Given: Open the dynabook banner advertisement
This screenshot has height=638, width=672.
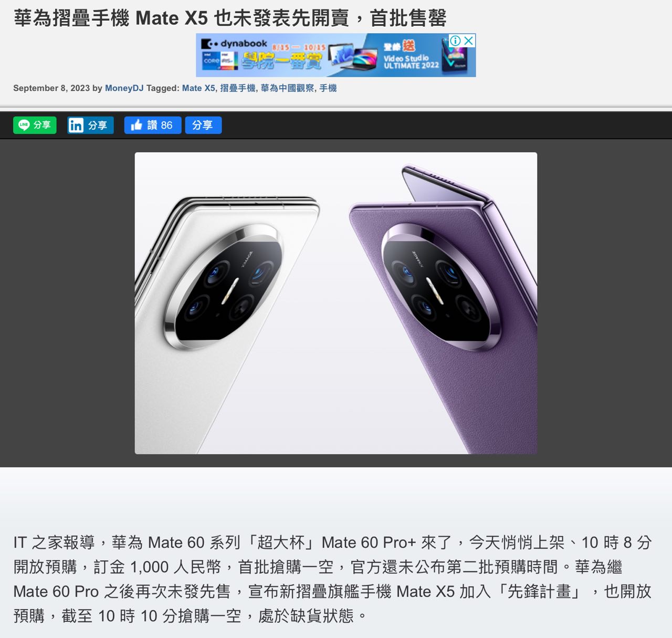Looking at the screenshot, I should (x=336, y=55).
